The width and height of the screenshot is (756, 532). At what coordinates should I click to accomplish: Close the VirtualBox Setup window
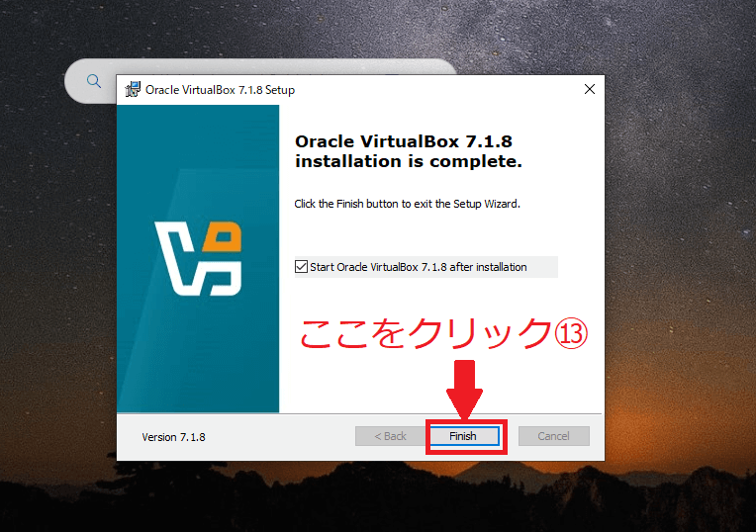click(x=589, y=89)
